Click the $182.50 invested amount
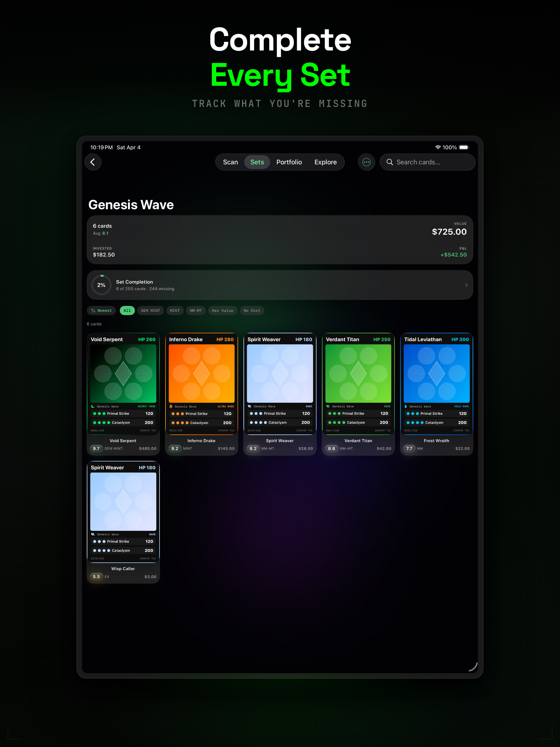 coord(104,255)
